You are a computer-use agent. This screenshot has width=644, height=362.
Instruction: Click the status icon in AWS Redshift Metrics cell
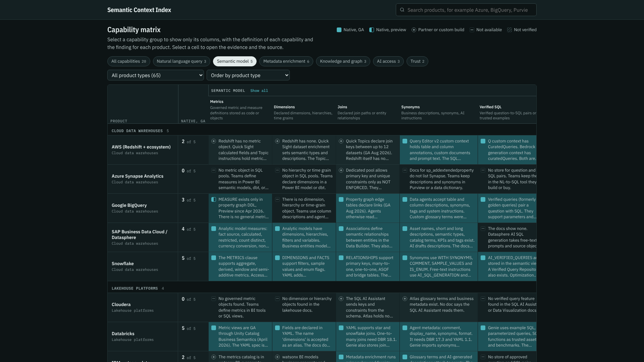click(214, 141)
